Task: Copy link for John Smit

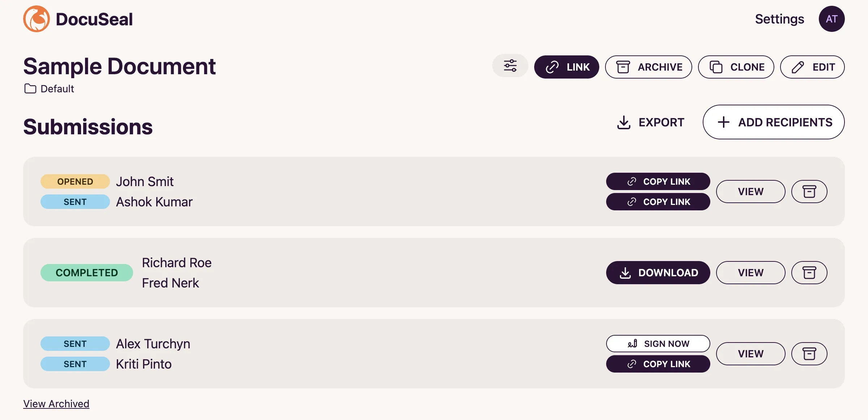Action: pyautogui.click(x=658, y=181)
